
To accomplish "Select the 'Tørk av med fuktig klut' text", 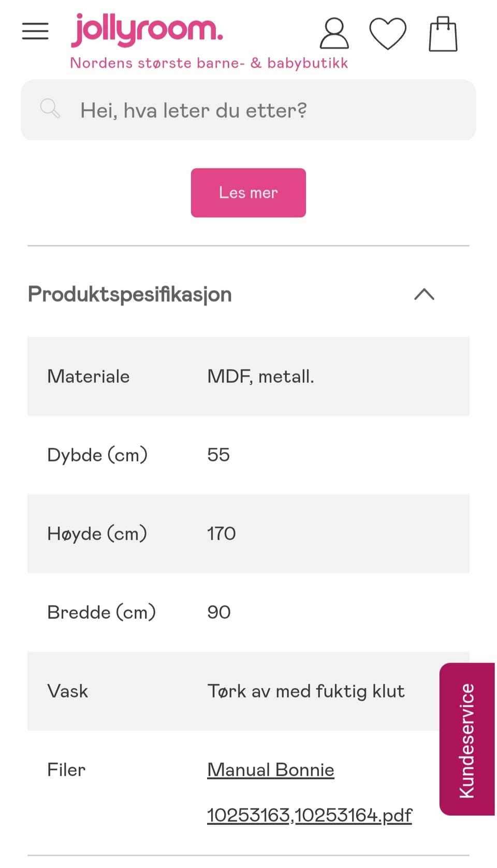I will [x=305, y=691].
